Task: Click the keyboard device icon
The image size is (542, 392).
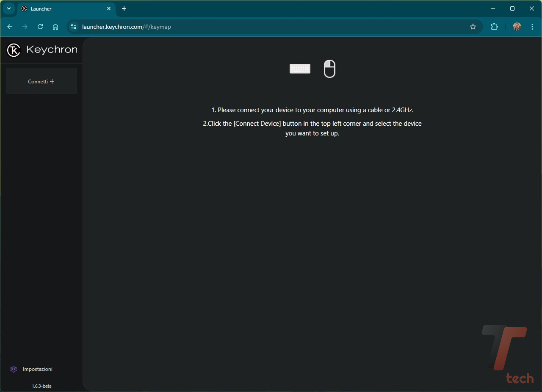Action: [x=300, y=69]
